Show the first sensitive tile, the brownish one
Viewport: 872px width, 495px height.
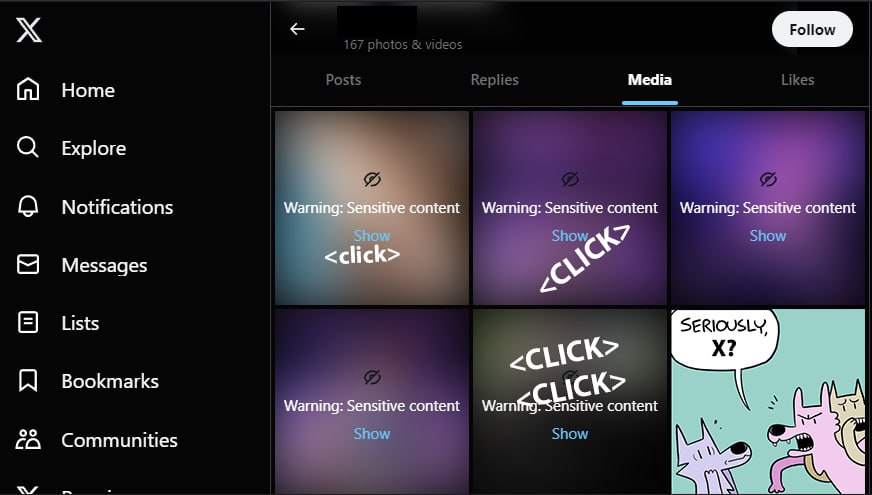(372, 236)
